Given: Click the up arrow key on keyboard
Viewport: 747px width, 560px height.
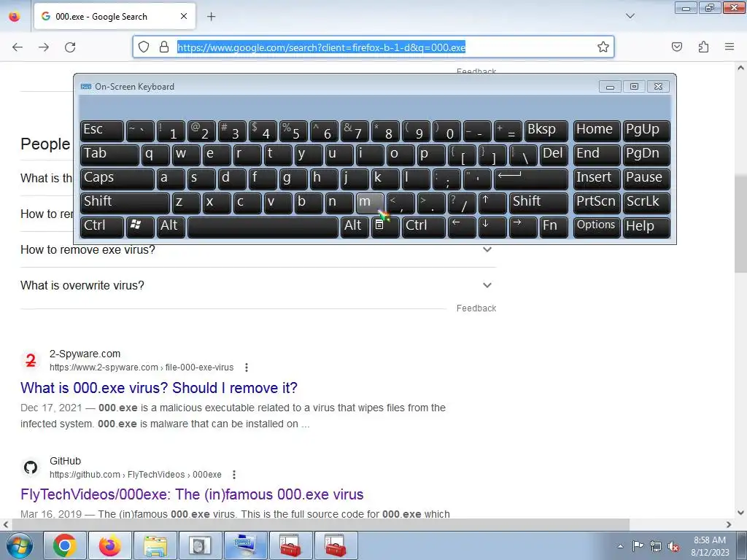Looking at the screenshot, I should [492, 203].
